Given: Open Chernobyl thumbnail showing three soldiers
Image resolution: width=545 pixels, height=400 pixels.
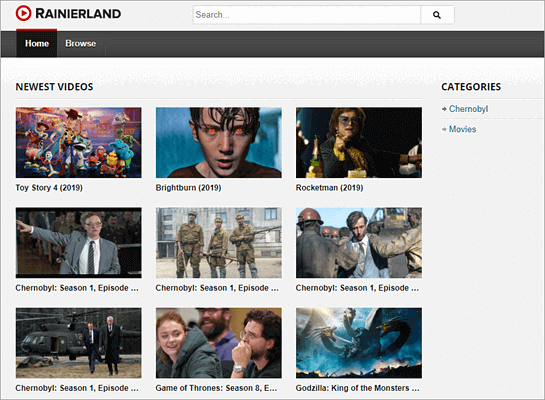Looking at the screenshot, I should 219,243.
